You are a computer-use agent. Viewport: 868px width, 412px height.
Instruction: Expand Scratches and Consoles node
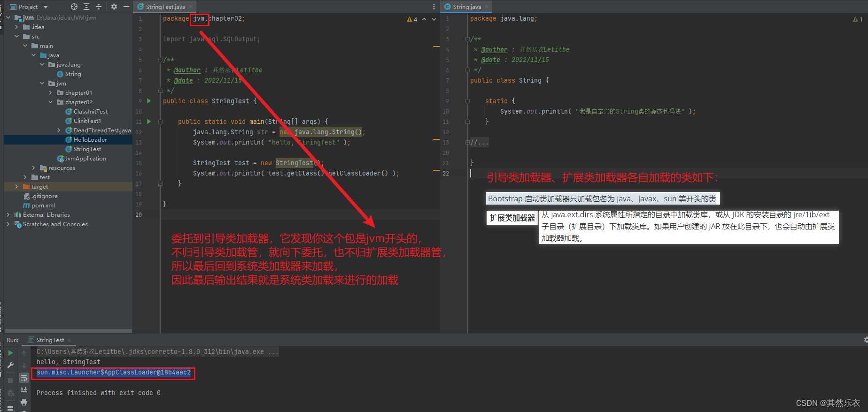tap(8, 224)
